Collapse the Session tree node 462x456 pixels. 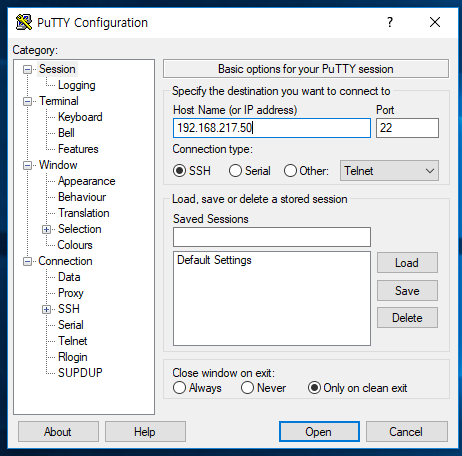pos(27,69)
